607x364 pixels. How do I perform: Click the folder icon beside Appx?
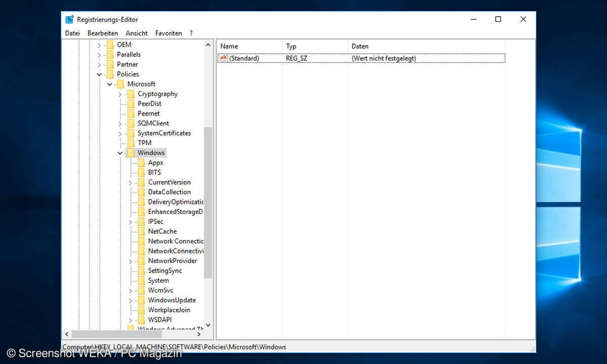click(141, 163)
